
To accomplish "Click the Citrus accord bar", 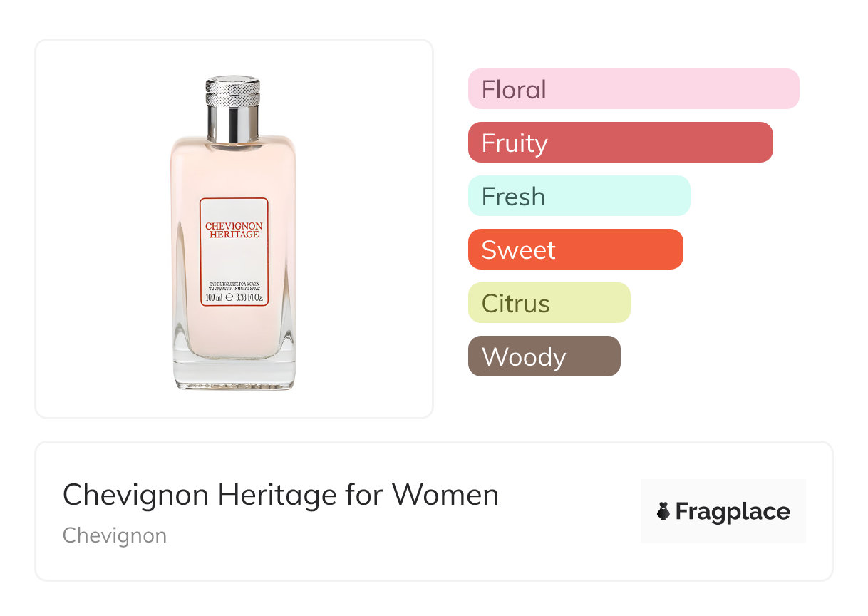I will (549, 303).
